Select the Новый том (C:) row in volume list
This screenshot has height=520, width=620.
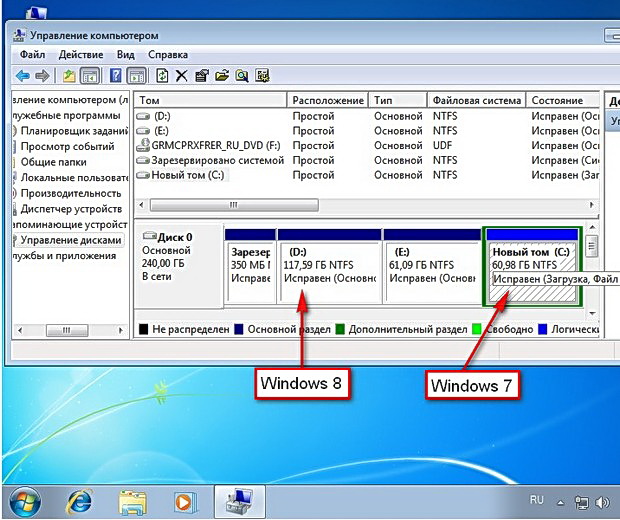pyautogui.click(x=189, y=175)
